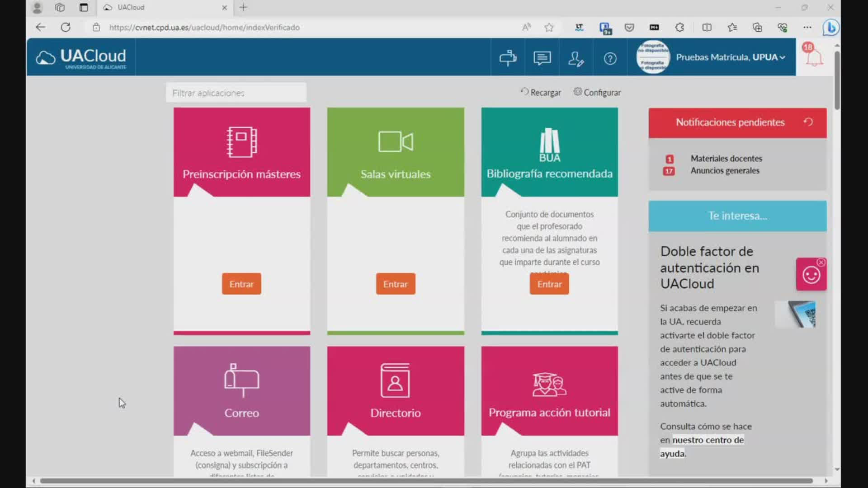Click the 'Directorio' card title
The width and height of the screenshot is (868, 488).
(396, 413)
